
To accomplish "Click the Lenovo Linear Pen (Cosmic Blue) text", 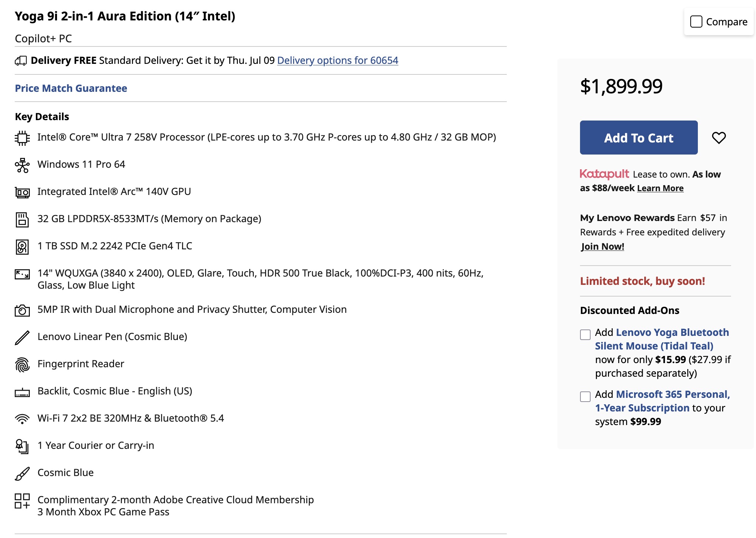I will [x=113, y=337].
